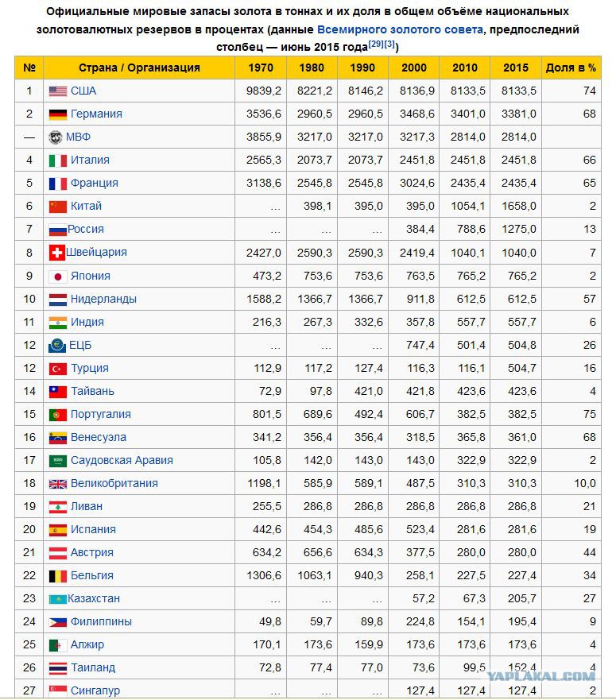Open the Германия country link
616x700 pixels.
click(x=96, y=114)
